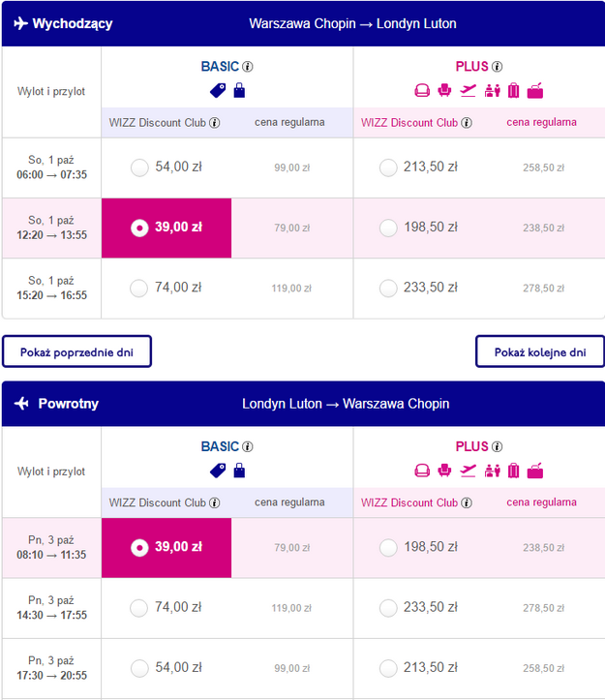The image size is (605, 700).
Task: Click the info icon next to outbound BASIC heading
Action: point(248,67)
